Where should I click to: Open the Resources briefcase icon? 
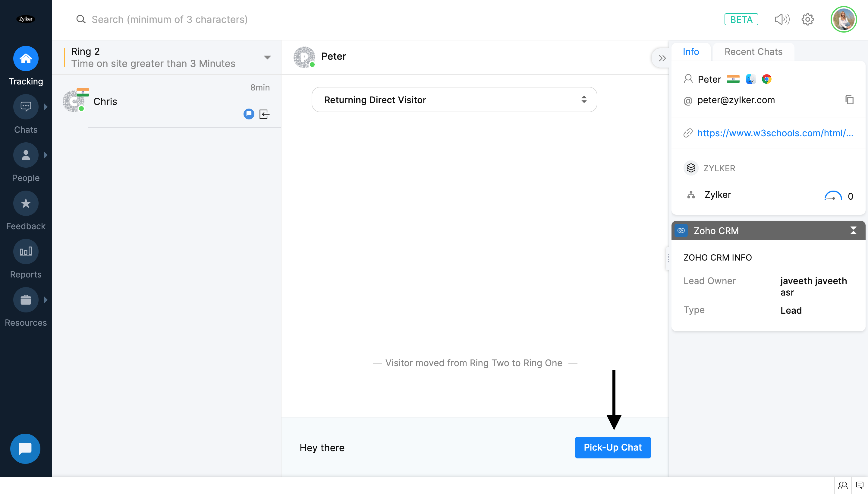tap(26, 300)
